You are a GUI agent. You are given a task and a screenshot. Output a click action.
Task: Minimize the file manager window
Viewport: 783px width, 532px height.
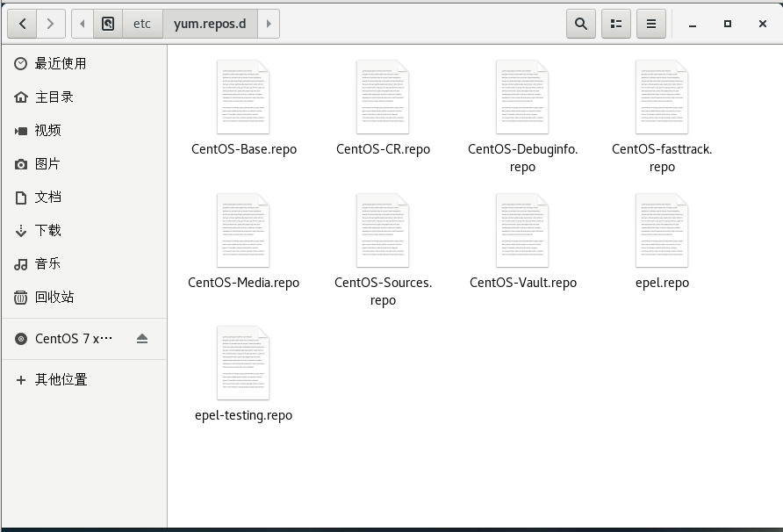point(693,24)
